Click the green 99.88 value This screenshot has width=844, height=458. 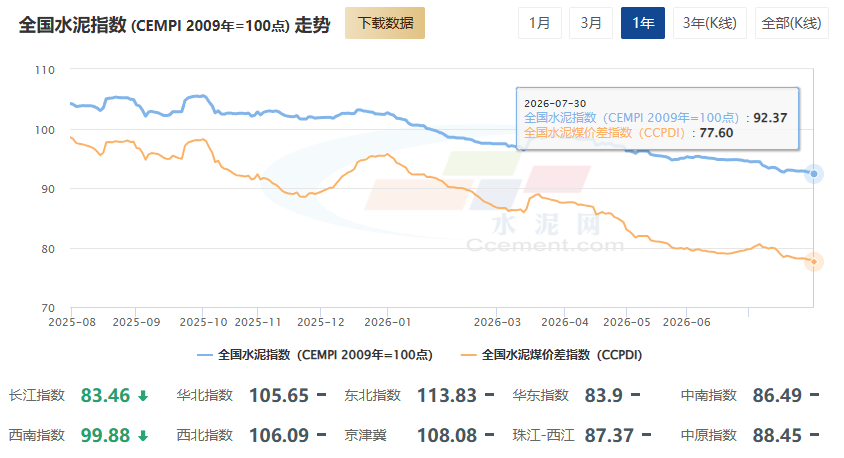(106, 435)
